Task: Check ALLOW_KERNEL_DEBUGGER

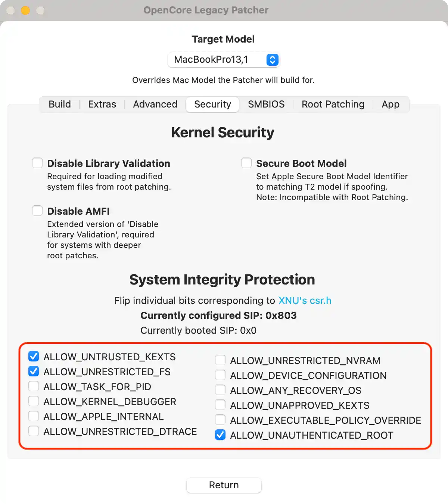Action: (x=34, y=401)
